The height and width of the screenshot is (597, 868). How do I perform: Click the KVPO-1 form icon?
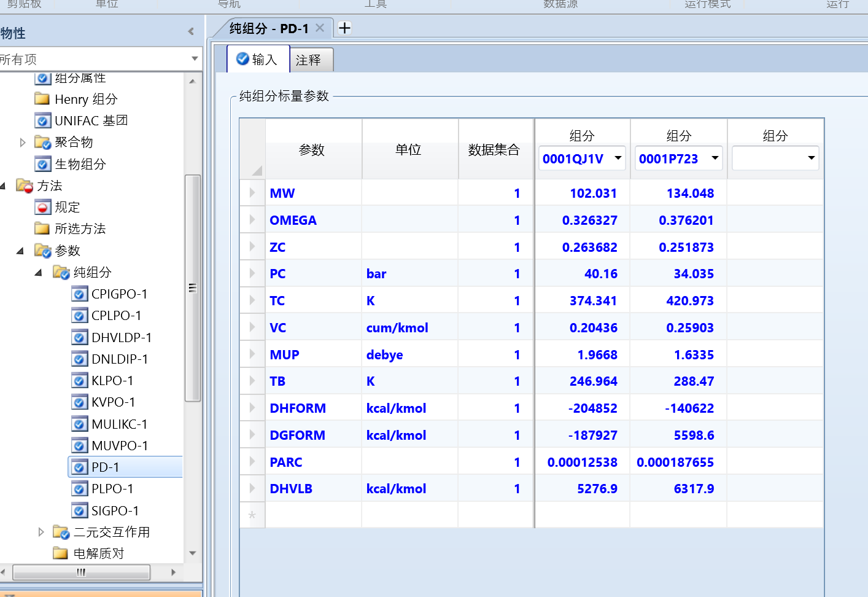79,402
